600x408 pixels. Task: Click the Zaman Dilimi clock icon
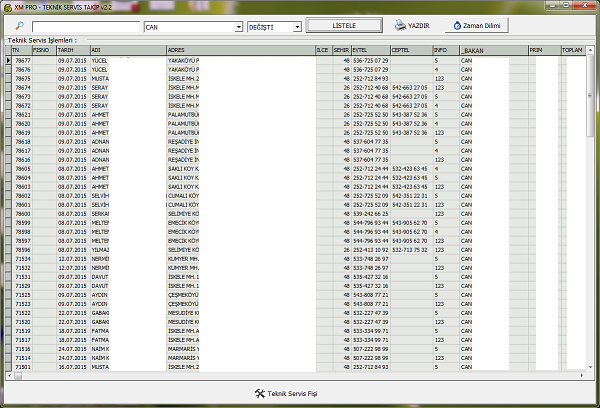459,25
